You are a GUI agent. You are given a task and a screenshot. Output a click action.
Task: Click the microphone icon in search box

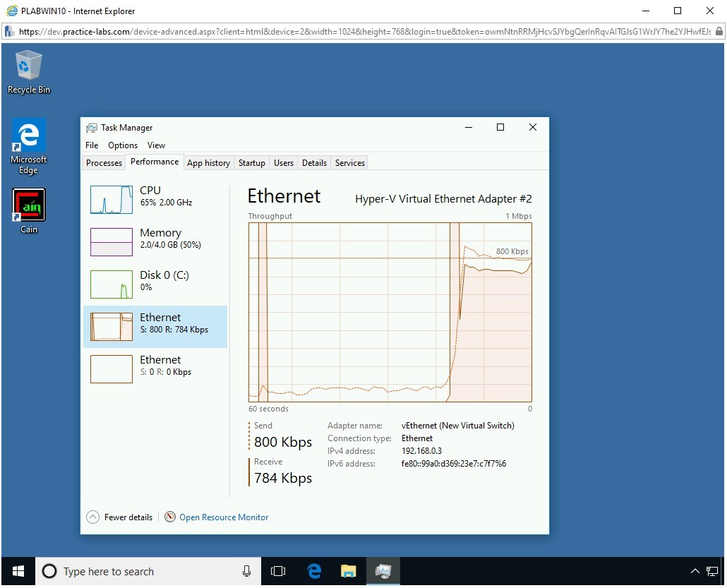click(246, 571)
